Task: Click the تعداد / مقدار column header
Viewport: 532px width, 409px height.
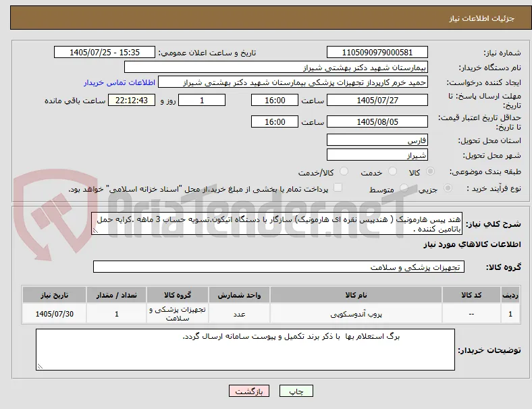Action: pyautogui.click(x=116, y=295)
